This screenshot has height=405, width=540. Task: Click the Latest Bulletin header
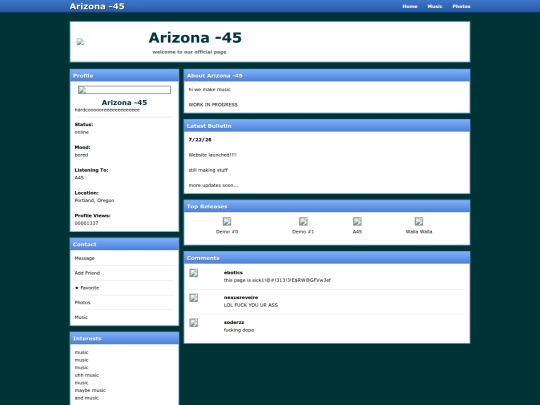pyautogui.click(x=327, y=126)
